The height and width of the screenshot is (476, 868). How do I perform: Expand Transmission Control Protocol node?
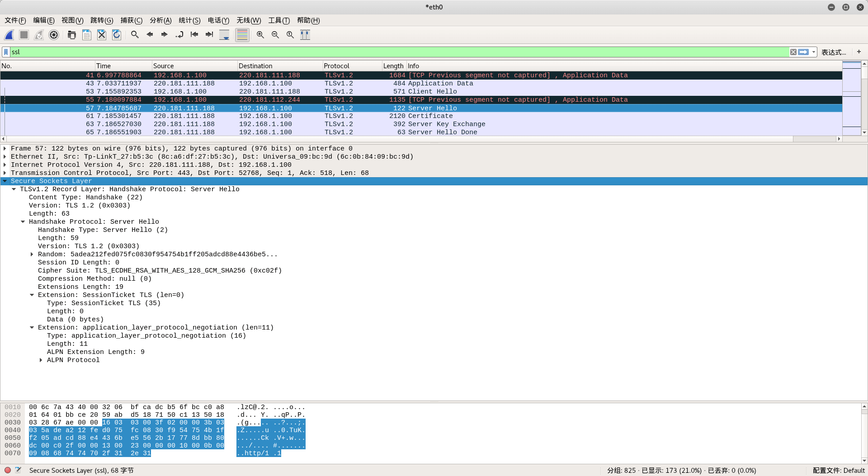click(x=5, y=173)
